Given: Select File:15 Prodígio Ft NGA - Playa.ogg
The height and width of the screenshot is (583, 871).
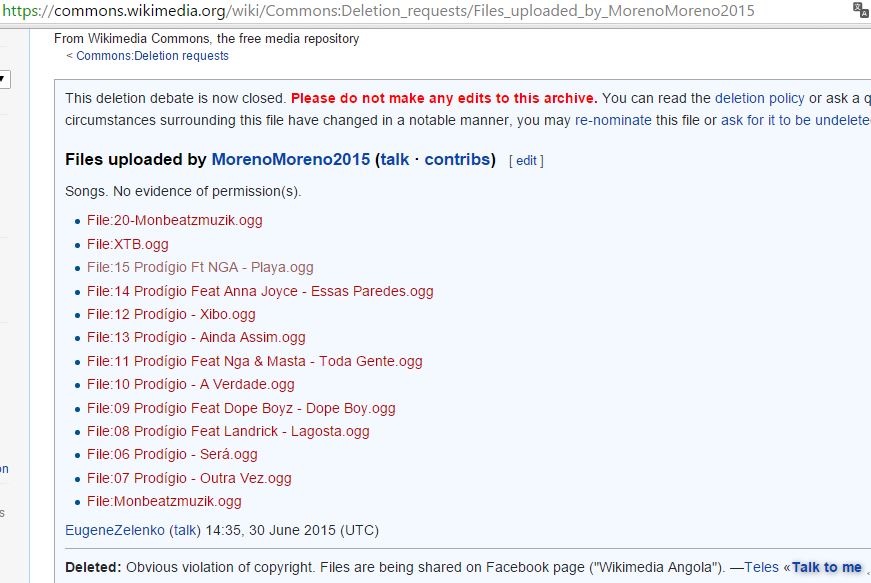Looking at the screenshot, I should (x=200, y=268).
